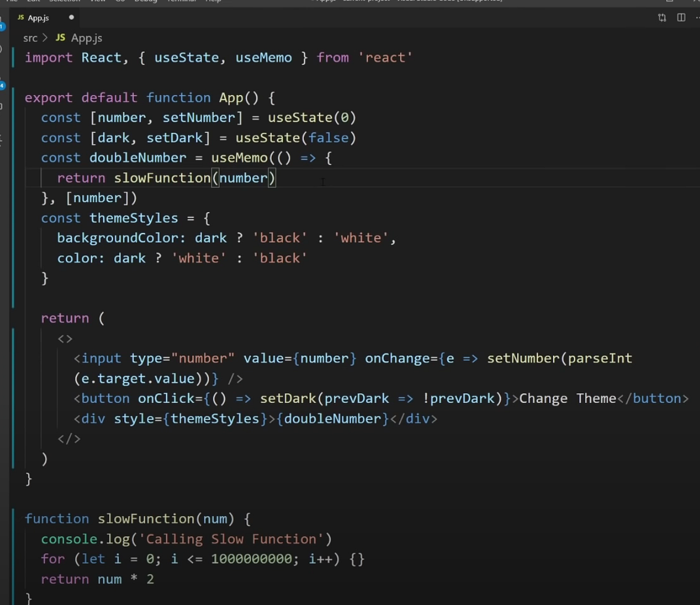Click the 'react' string in import line
The image size is (700, 605).
(x=385, y=58)
